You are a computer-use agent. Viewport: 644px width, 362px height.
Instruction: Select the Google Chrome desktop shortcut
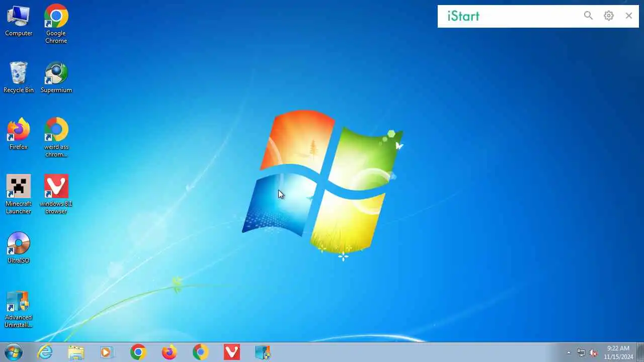(x=56, y=24)
